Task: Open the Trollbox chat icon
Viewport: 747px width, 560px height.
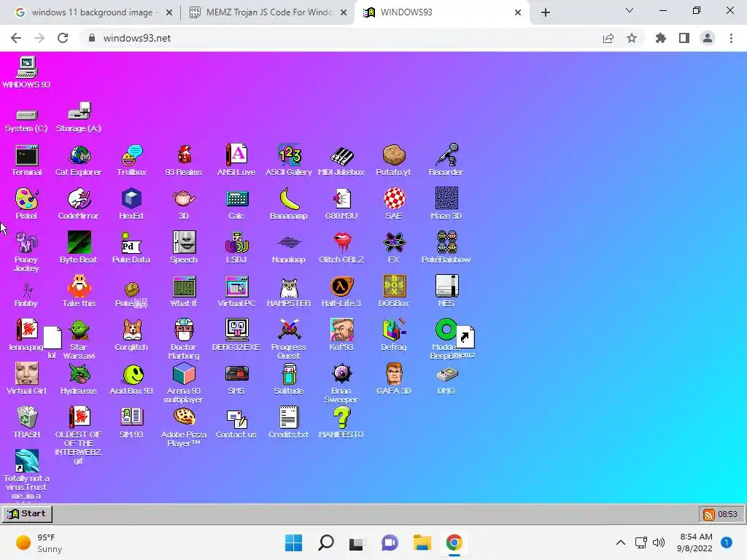Action: (131, 160)
